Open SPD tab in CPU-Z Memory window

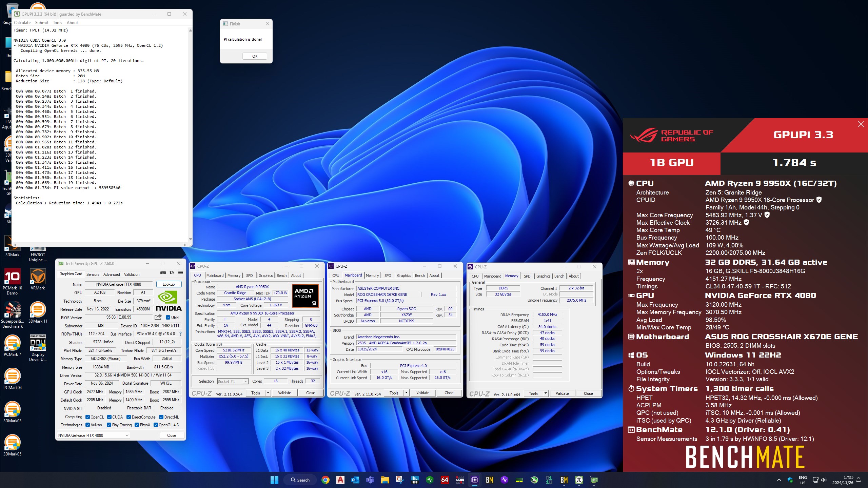pos(527,276)
